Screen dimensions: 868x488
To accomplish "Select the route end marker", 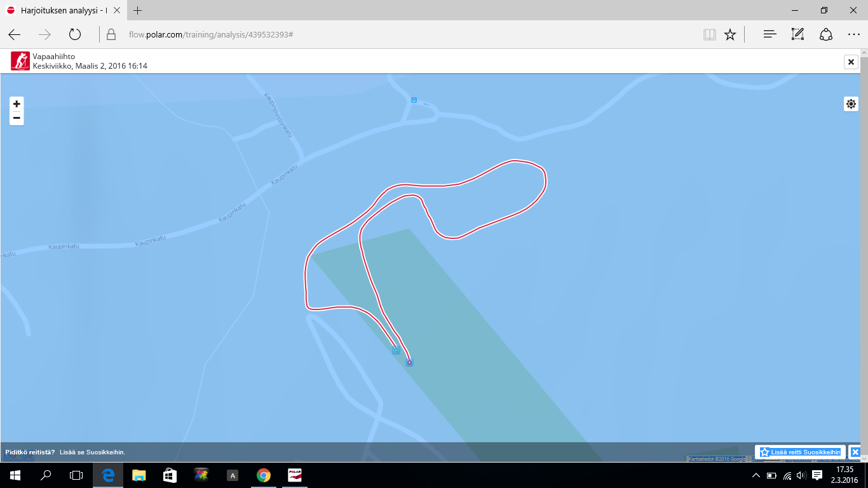I will [409, 363].
